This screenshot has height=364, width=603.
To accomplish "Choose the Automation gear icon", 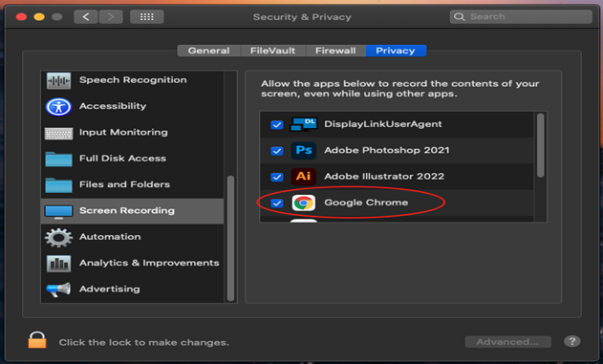I will (58, 237).
